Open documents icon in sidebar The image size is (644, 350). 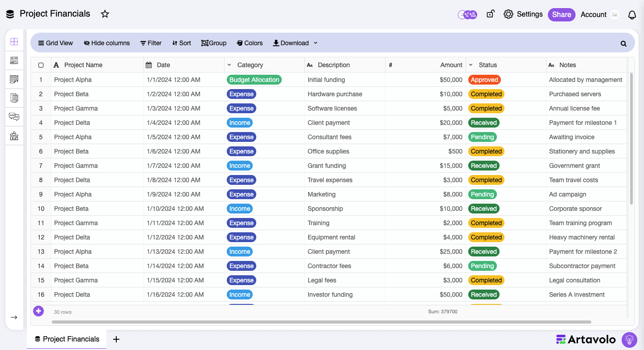[x=14, y=98]
